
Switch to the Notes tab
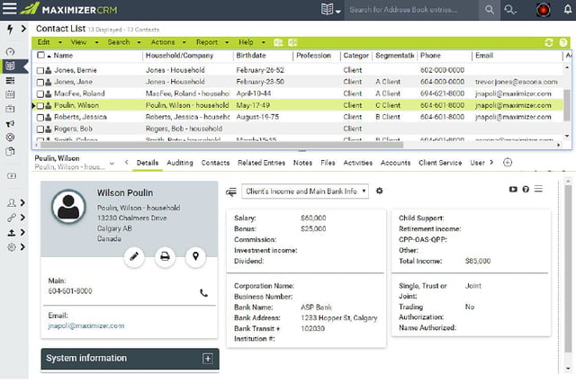click(x=302, y=163)
